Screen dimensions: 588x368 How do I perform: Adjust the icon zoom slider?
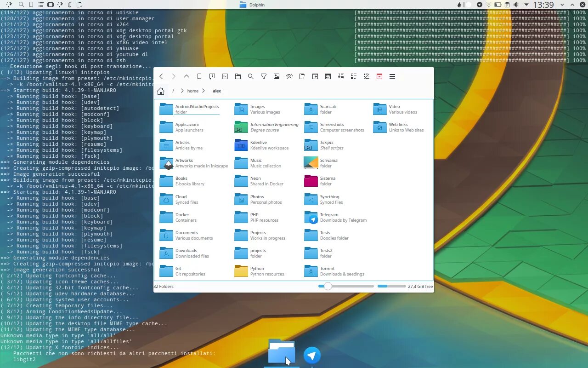click(346, 286)
